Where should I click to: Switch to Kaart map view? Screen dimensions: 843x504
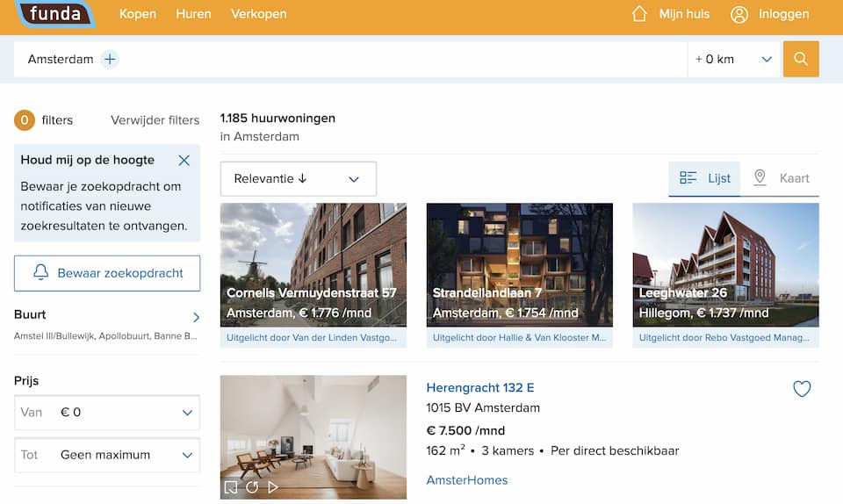[781, 178]
